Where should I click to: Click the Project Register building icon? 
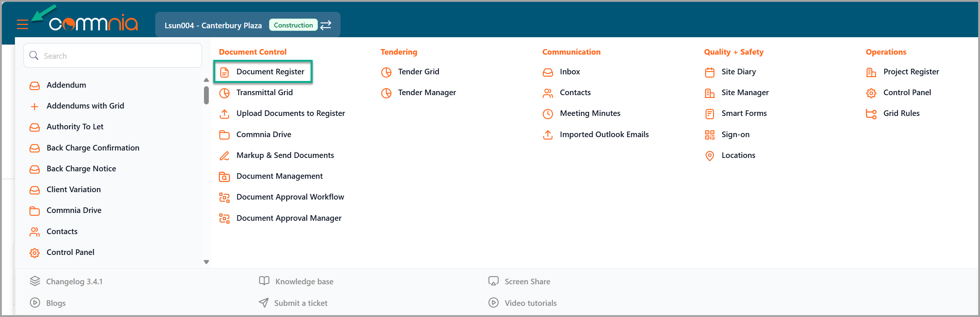(x=871, y=72)
